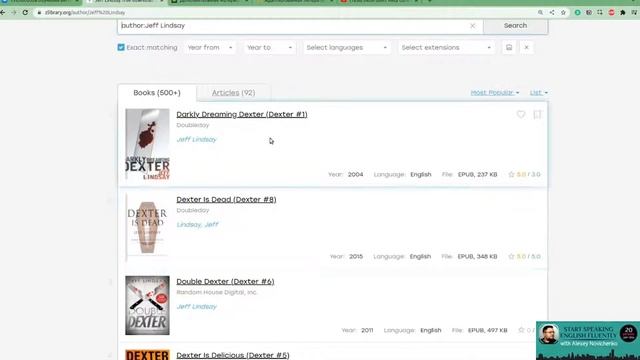Open the Year from dropdown
Screen dimensions: 640x360
pos(210,48)
